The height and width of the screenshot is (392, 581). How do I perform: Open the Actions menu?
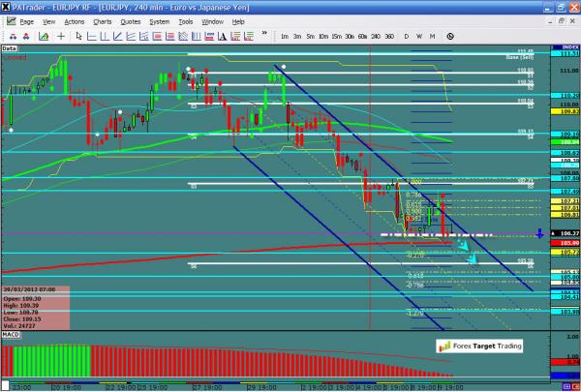[75, 20]
